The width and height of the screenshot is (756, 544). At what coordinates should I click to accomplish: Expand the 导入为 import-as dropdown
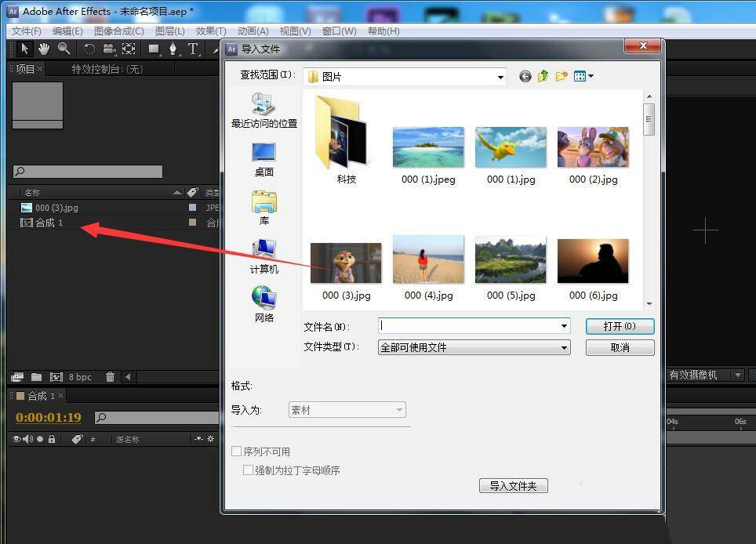click(400, 409)
